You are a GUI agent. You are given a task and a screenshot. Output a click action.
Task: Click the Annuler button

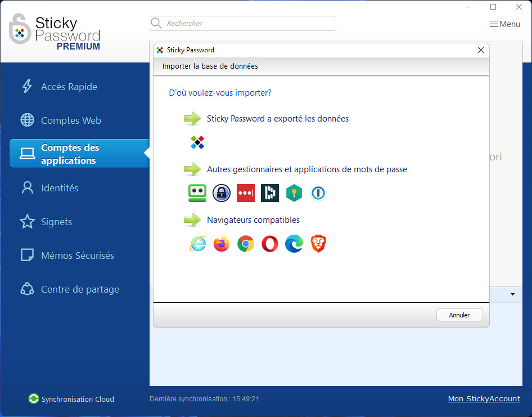459,315
